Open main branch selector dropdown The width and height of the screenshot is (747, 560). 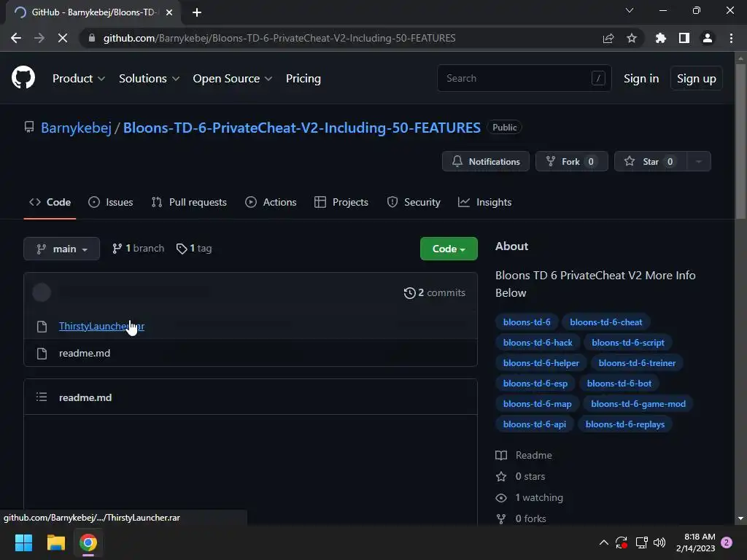pyautogui.click(x=61, y=249)
